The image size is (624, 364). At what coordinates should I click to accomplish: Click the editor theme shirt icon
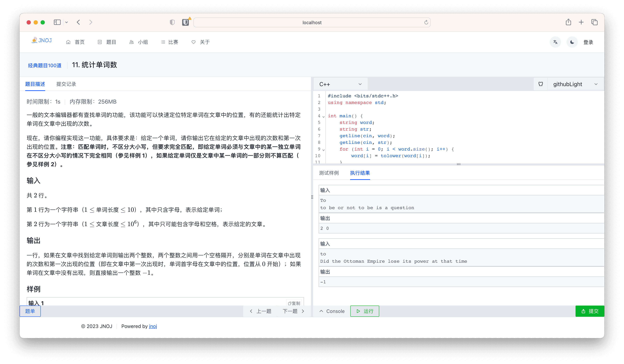click(x=541, y=84)
